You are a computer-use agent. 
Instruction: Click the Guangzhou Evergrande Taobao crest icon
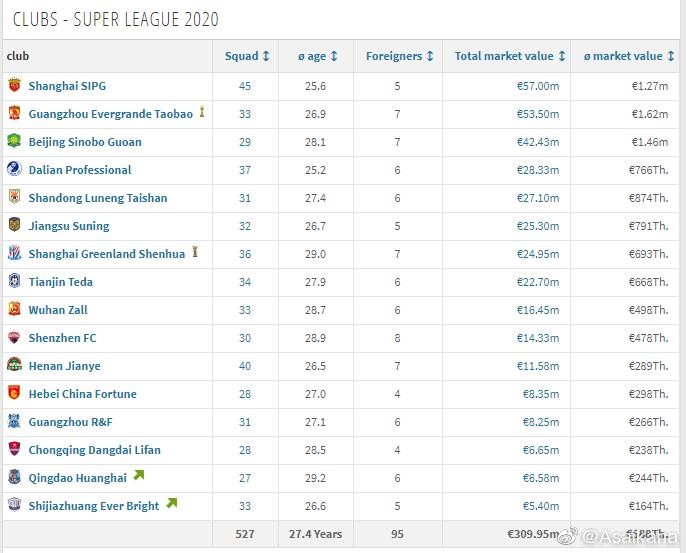[14, 114]
